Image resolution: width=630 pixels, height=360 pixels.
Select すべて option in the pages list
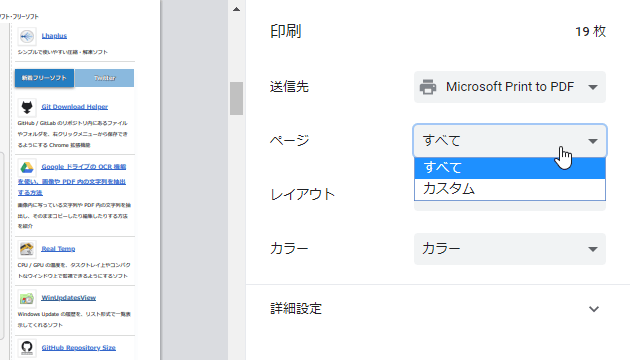point(509,168)
